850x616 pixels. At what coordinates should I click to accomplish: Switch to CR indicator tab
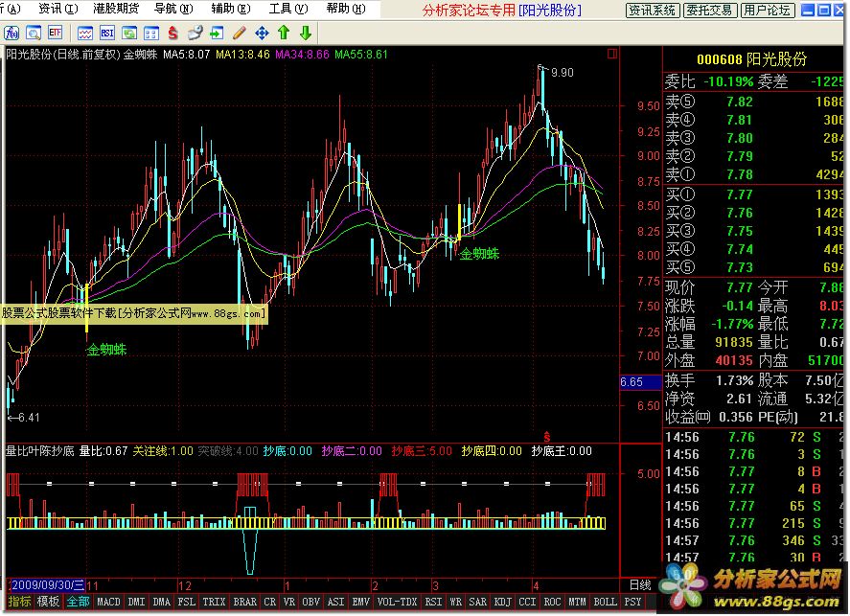point(270,602)
